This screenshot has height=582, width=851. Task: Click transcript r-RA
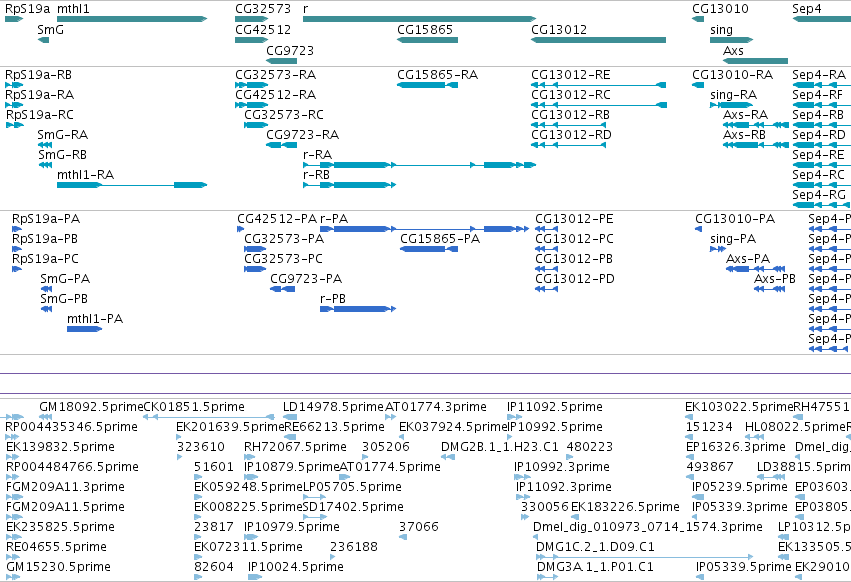pos(317,155)
